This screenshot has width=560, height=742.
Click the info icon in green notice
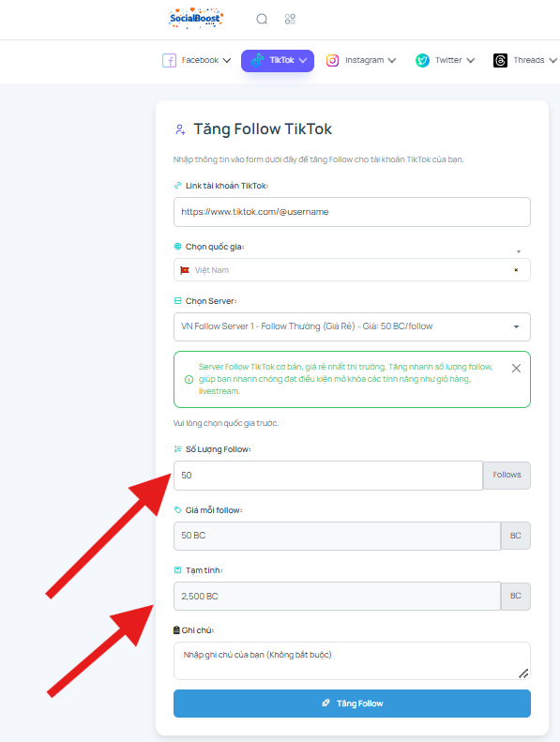pyautogui.click(x=189, y=379)
